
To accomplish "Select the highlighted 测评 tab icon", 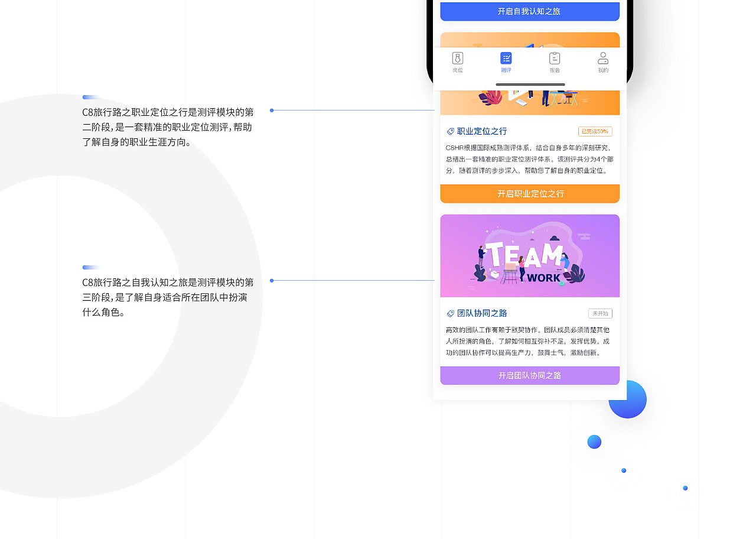I will [x=506, y=59].
